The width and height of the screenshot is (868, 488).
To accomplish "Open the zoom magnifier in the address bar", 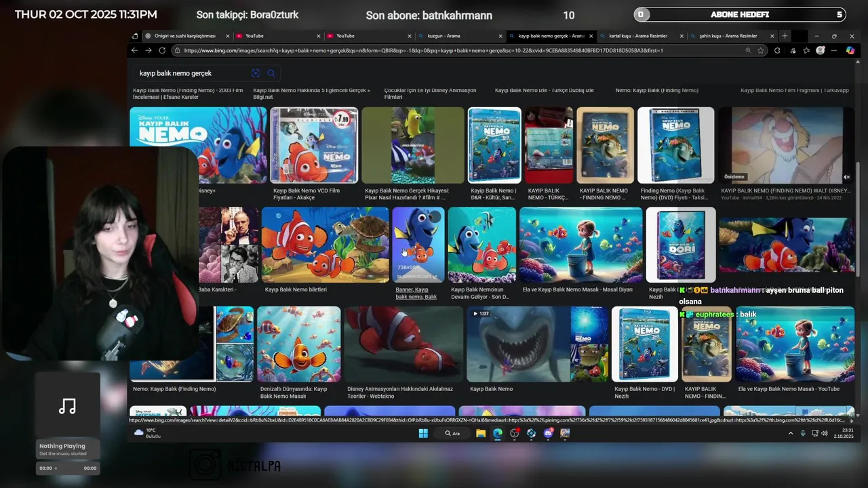I will [748, 50].
